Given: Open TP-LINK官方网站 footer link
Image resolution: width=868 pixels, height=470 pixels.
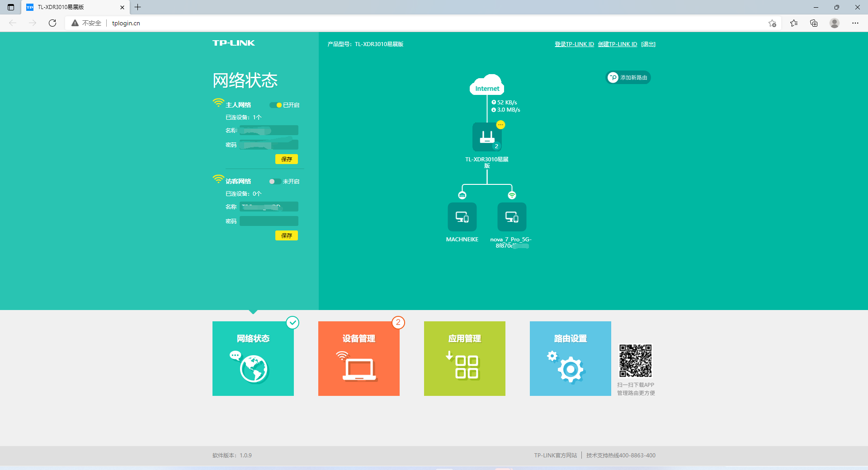Looking at the screenshot, I should point(556,456).
